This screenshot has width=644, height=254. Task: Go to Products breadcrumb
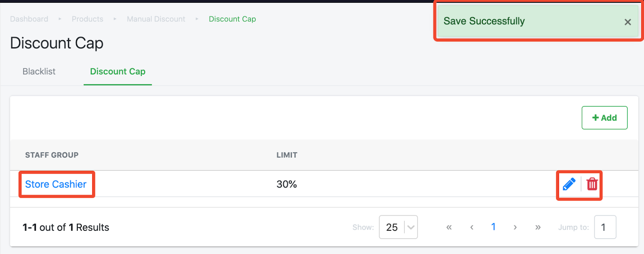pos(87,19)
